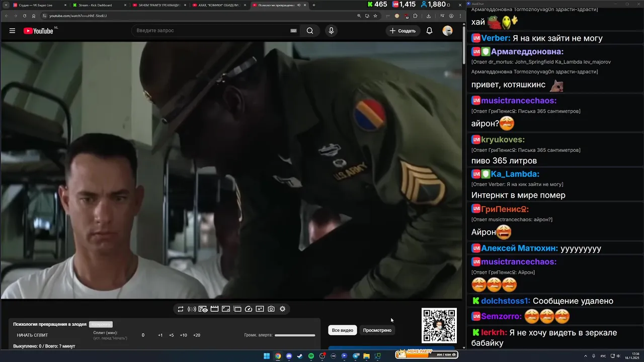
Task: Click dolchstoss1 username in chat
Action: tap(506, 301)
